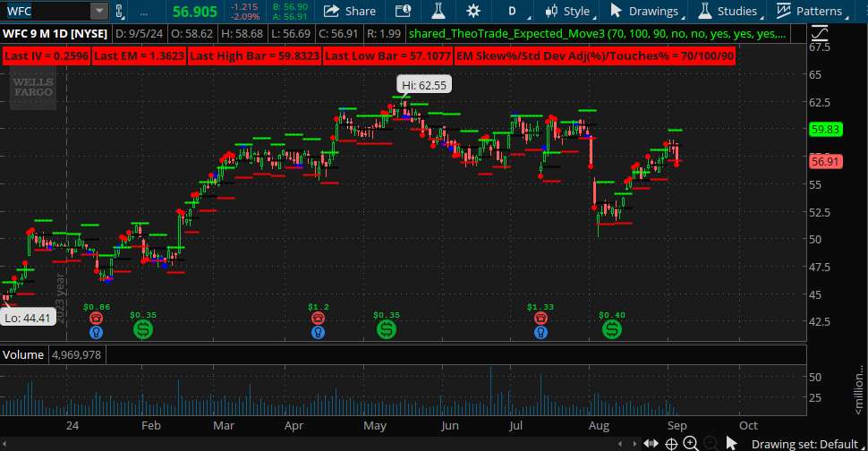The width and height of the screenshot is (868, 451).
Task: Click the earnings phone icon under $1.33
Action: tap(540, 319)
